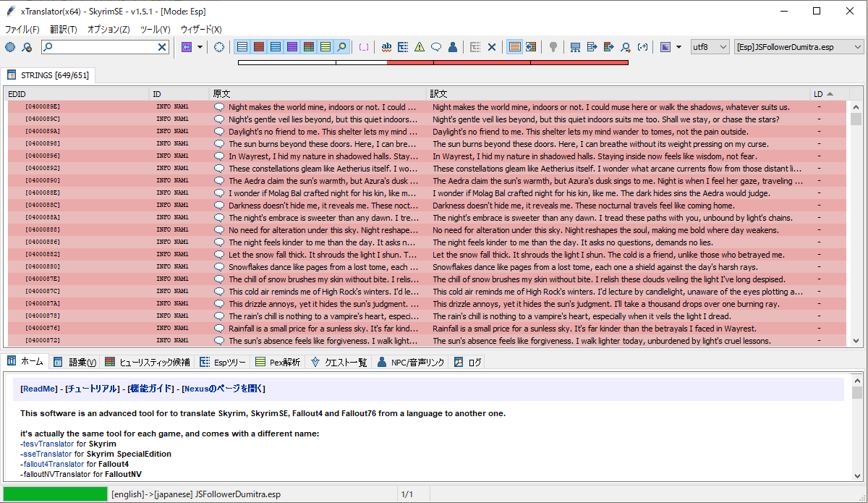Viewport: 868px width, 503px height.
Task: Click the blue X icon in the toolbar
Action: (492, 47)
